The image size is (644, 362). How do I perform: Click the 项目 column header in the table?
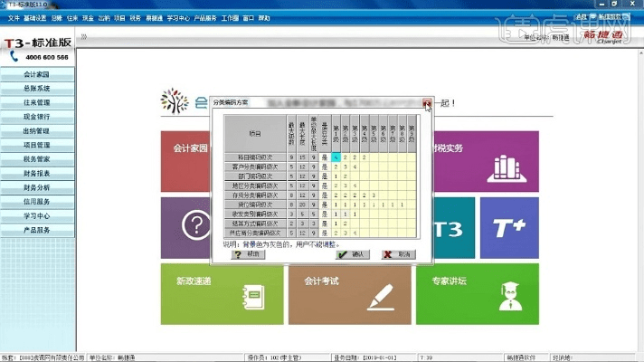click(x=255, y=134)
